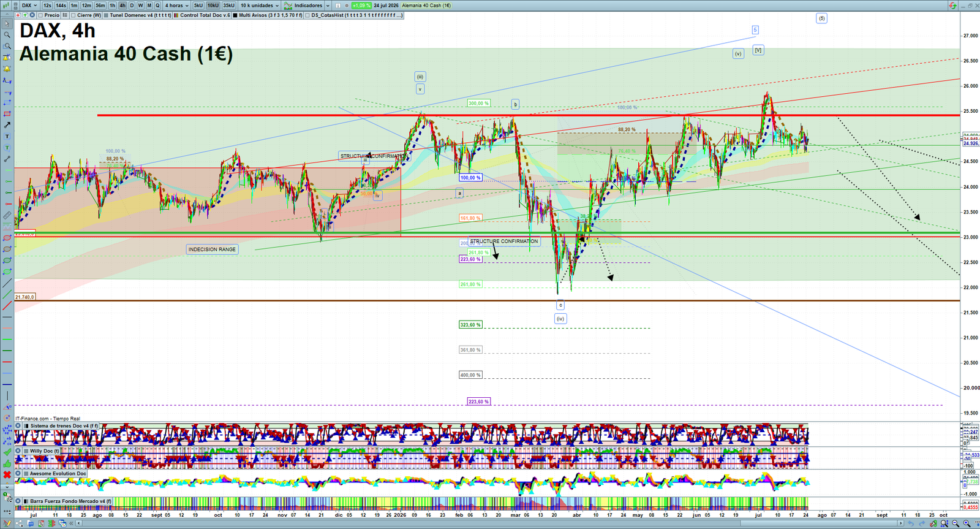The width and height of the screenshot is (980, 529).
Task: Click the Control Total Doc color swatch
Action: pyautogui.click(x=176, y=15)
